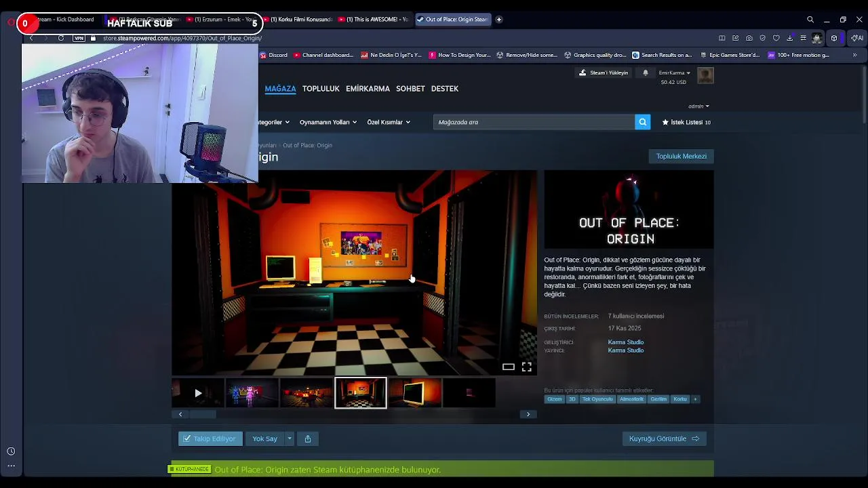The image size is (868, 488).
Task: Select the Gerilim tag
Action: click(x=658, y=399)
